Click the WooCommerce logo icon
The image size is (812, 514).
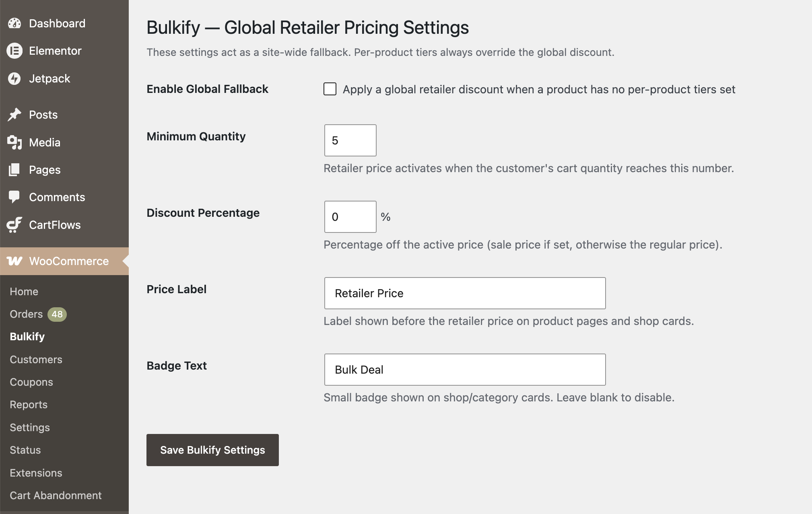pos(14,261)
